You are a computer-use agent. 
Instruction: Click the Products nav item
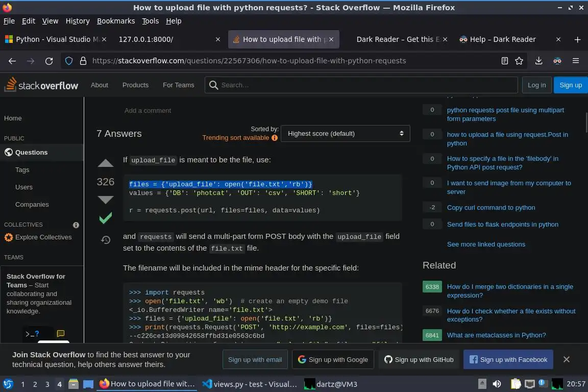(135, 85)
